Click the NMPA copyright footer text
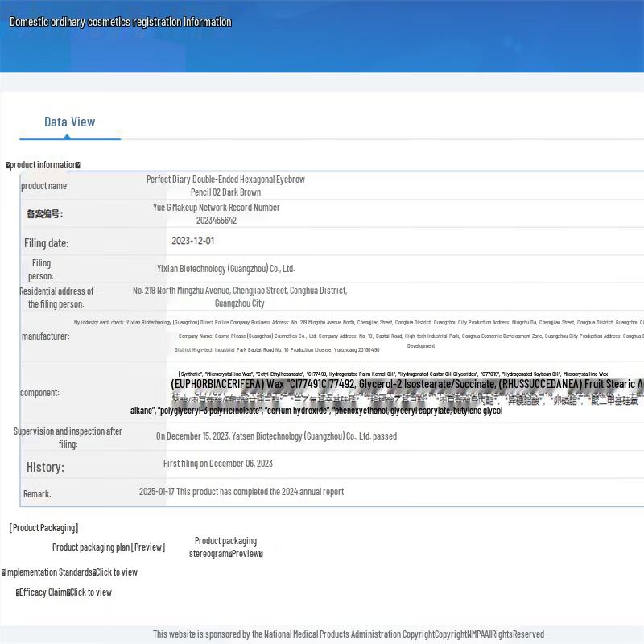 349,634
